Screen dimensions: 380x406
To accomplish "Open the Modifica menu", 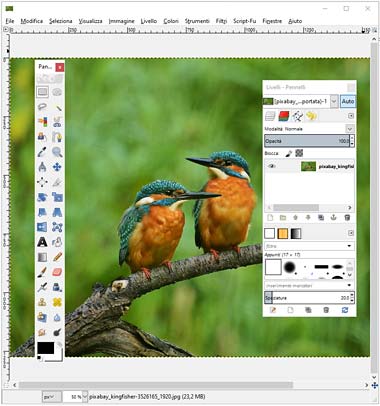I will click(32, 21).
